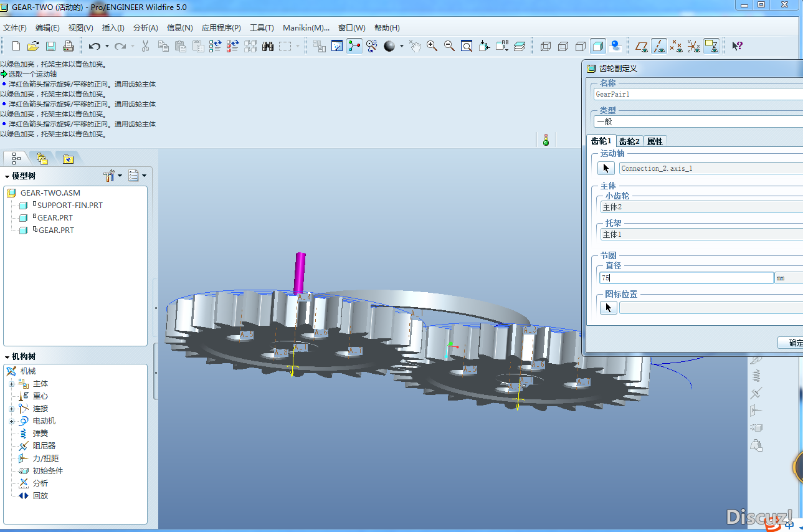Open the Manikin(M) menu
This screenshot has width=803, height=532.
(x=306, y=28)
